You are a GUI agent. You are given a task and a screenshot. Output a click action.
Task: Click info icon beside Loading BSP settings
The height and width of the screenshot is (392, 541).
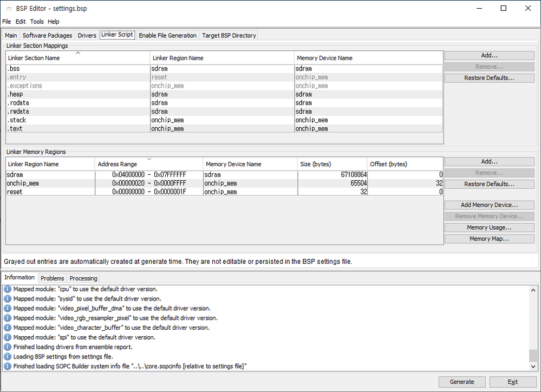point(7,357)
